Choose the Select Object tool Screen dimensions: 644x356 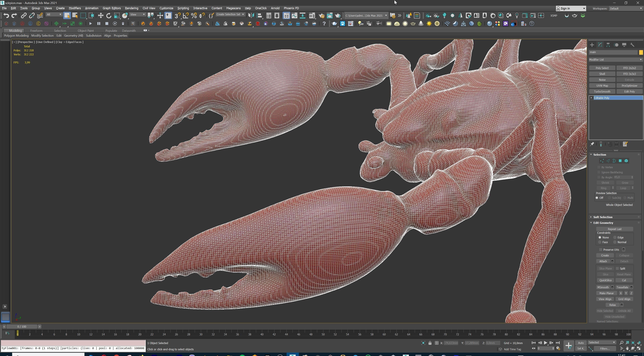click(67, 15)
